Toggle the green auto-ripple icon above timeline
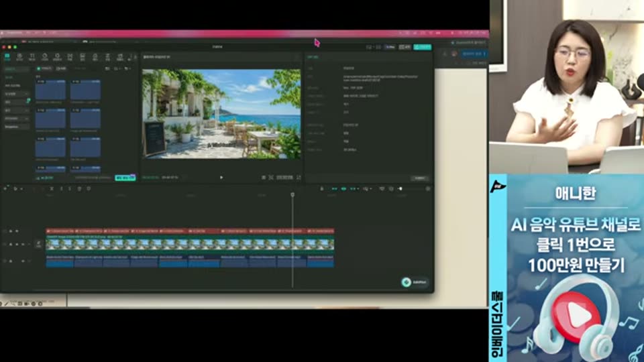The image size is (644, 362). click(x=334, y=189)
